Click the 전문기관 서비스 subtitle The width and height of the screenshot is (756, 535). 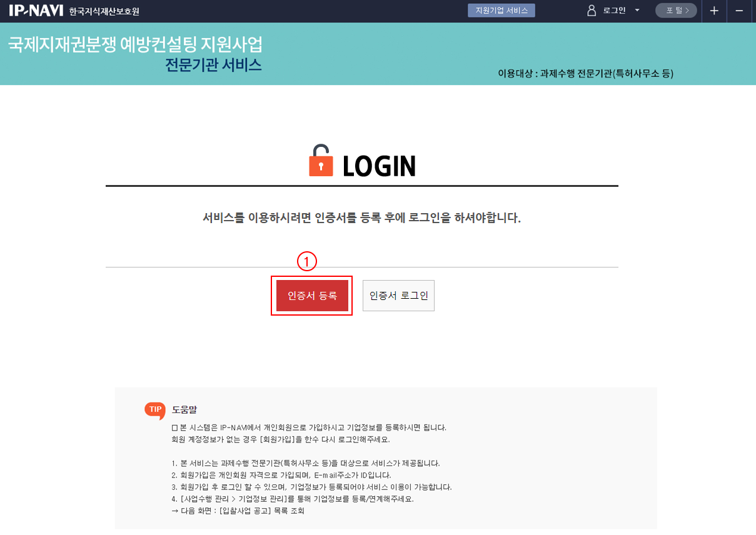pos(213,66)
